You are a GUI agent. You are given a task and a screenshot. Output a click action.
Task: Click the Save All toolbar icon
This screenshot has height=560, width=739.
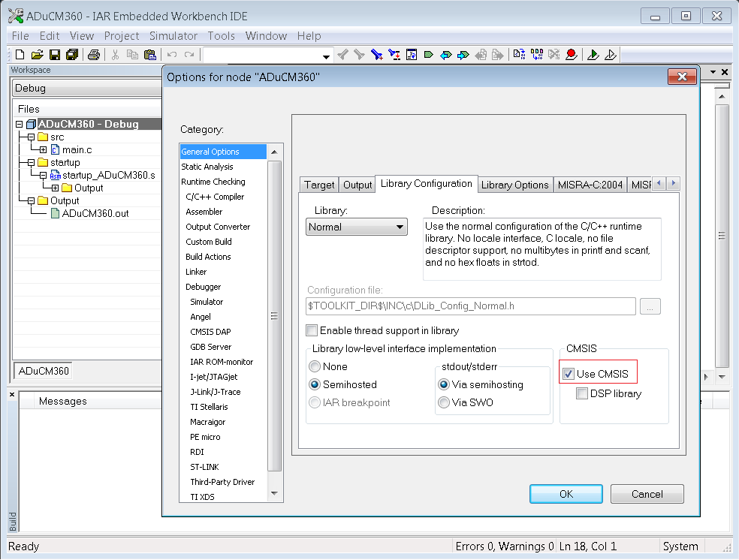(x=72, y=55)
